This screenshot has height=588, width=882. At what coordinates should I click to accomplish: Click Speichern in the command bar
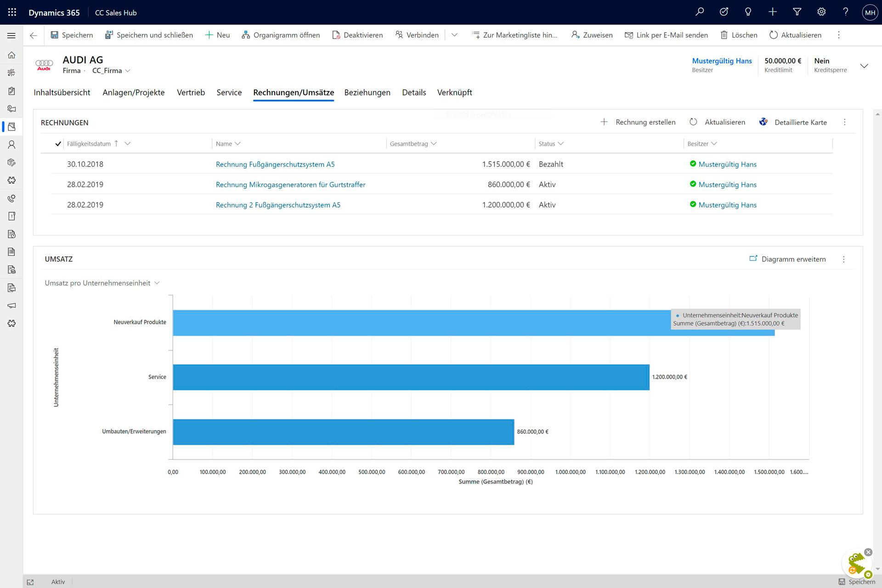pyautogui.click(x=72, y=35)
